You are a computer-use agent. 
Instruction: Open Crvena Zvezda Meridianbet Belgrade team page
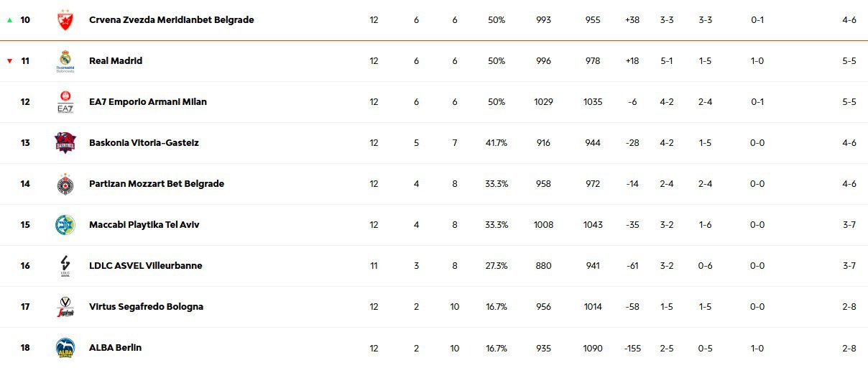pyautogui.click(x=171, y=20)
